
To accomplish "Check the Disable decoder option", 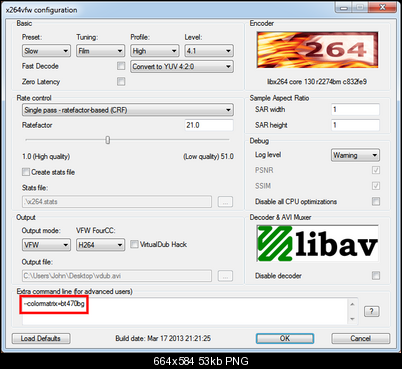I will tap(376, 276).
